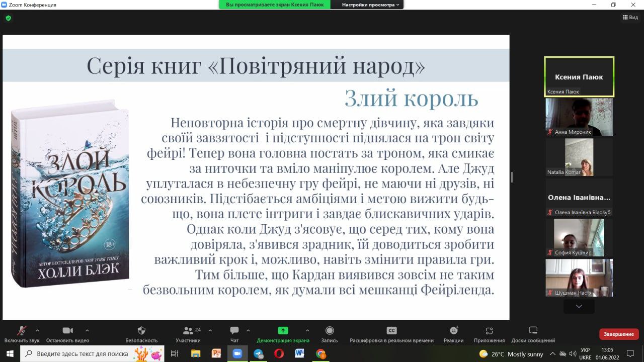644x362 pixels.
Task: Open Task View on the taskbar
Action: tap(175, 353)
